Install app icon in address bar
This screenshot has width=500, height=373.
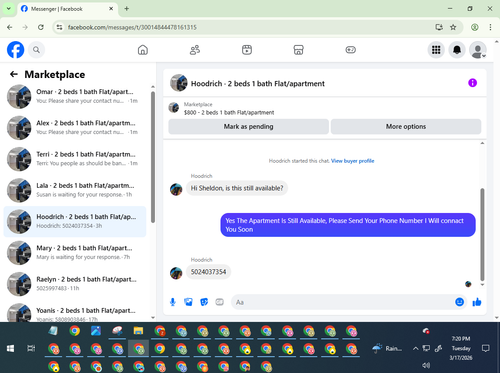pos(439,27)
